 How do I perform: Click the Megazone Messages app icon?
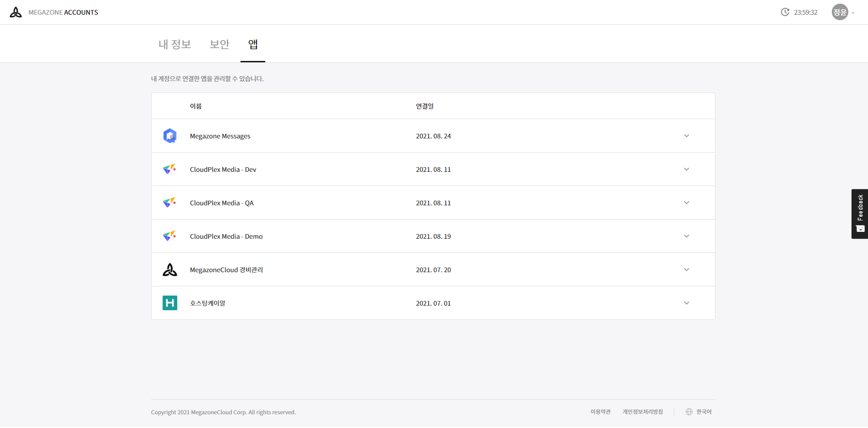(170, 136)
